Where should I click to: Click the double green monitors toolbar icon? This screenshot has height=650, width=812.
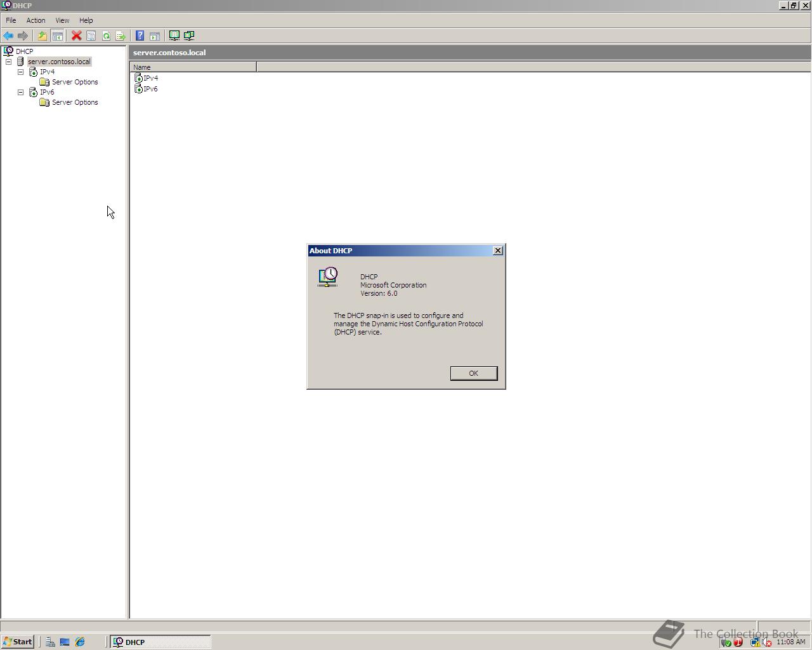[189, 36]
